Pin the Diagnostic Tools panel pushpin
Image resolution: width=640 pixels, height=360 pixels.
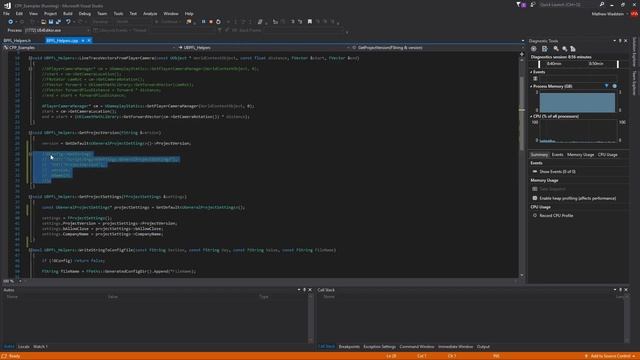point(620,41)
